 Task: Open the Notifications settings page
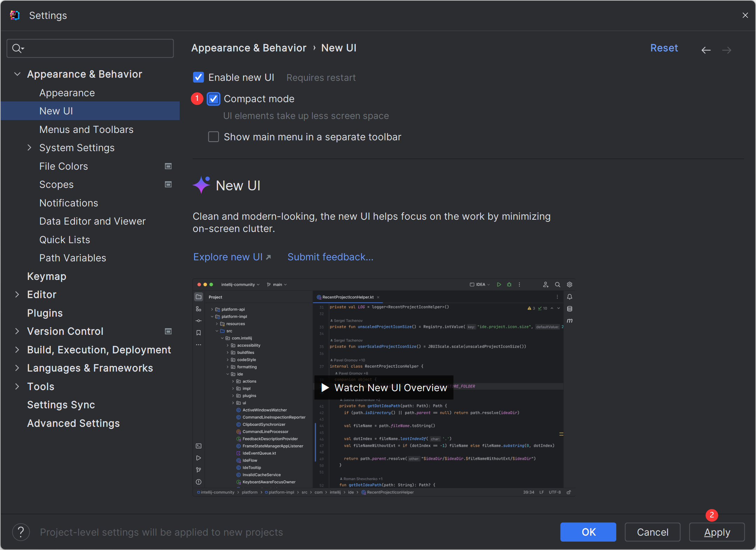[69, 203]
